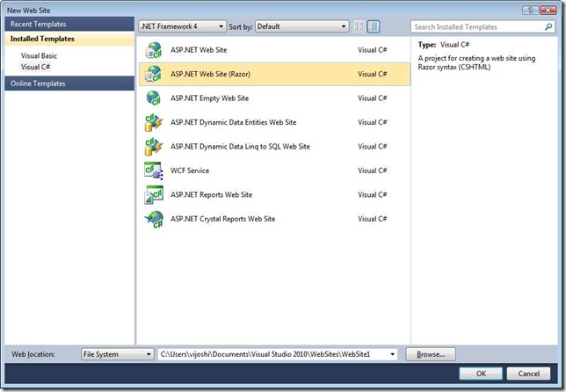Viewport: 566px width, 392px height.
Task: Open the File System web location dropdown
Action: (x=117, y=354)
